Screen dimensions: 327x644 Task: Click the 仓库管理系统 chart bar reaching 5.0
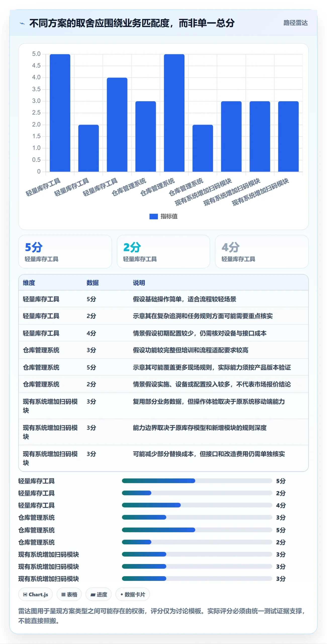(174, 113)
